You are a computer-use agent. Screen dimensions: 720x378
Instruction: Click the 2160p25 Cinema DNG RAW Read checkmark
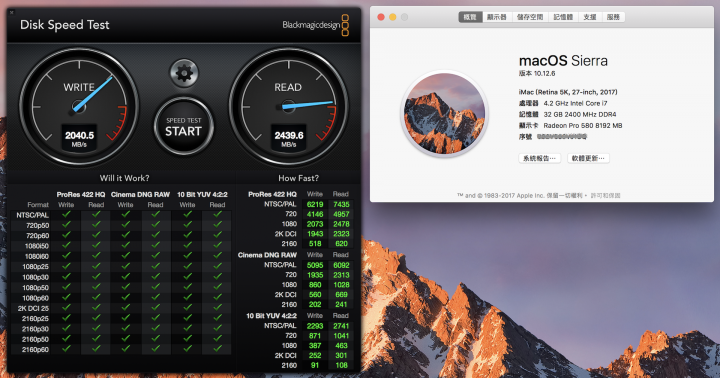pos(155,318)
